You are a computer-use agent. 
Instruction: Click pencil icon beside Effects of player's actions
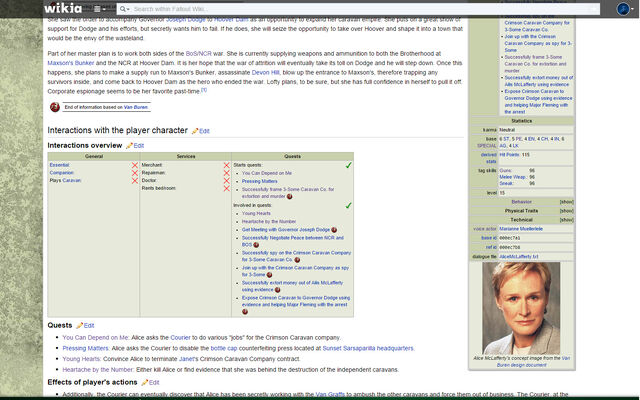144,382
